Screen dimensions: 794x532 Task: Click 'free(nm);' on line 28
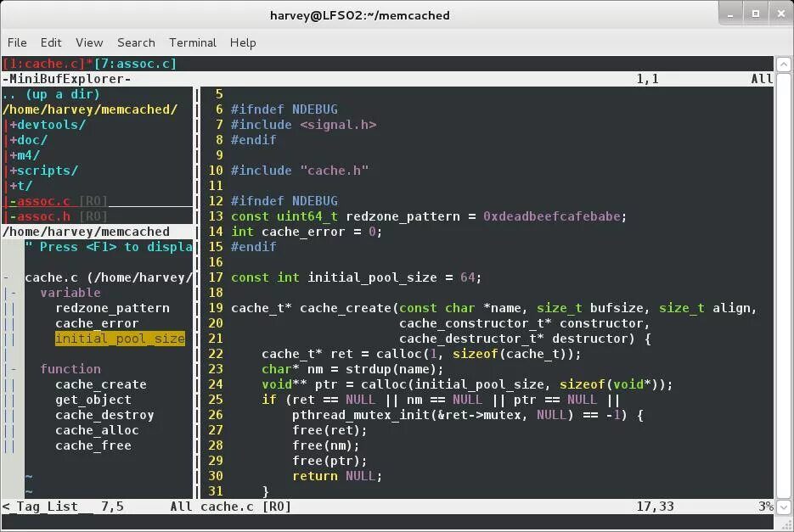[326, 445]
